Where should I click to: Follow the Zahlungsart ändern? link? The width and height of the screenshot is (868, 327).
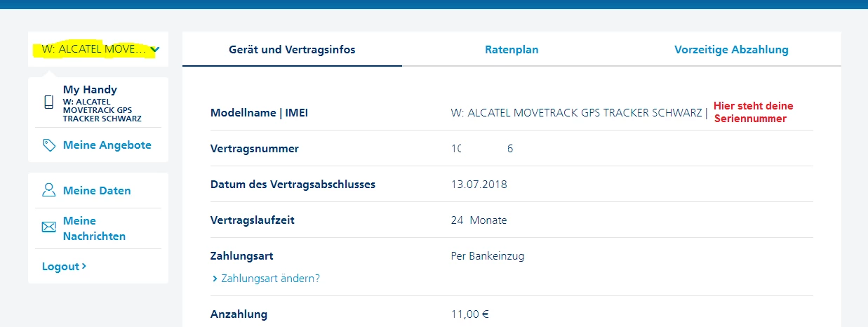point(270,279)
